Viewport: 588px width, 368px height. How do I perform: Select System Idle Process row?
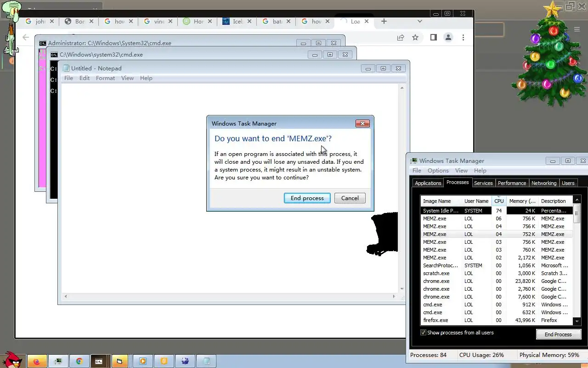point(497,211)
